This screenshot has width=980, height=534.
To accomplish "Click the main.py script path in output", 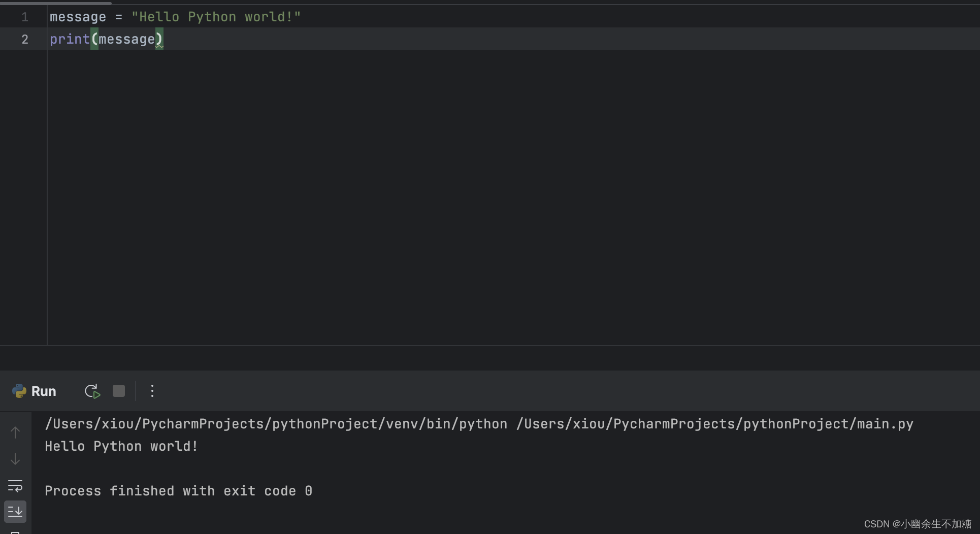I will (715, 424).
